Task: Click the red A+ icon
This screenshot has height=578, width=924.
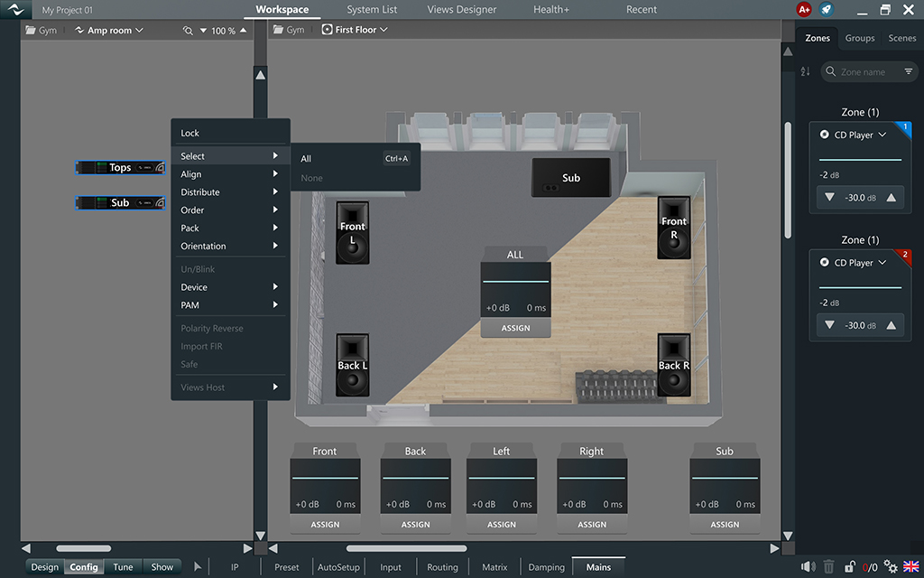Action: point(804,10)
